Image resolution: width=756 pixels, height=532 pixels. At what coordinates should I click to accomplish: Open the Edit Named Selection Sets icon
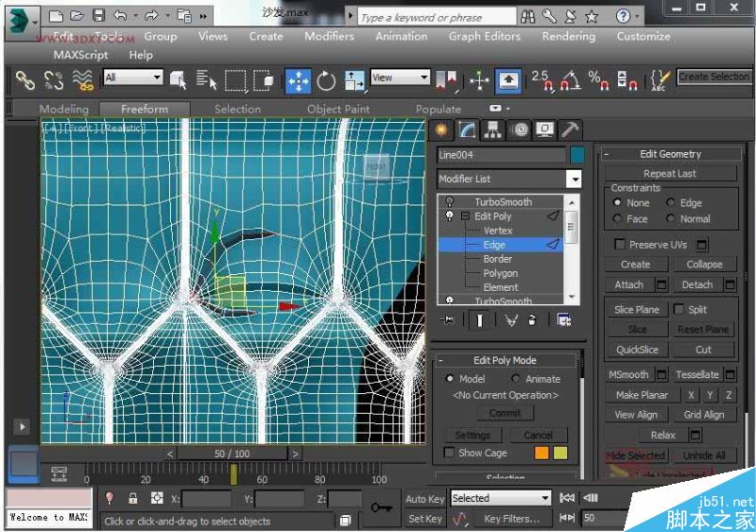click(x=660, y=80)
